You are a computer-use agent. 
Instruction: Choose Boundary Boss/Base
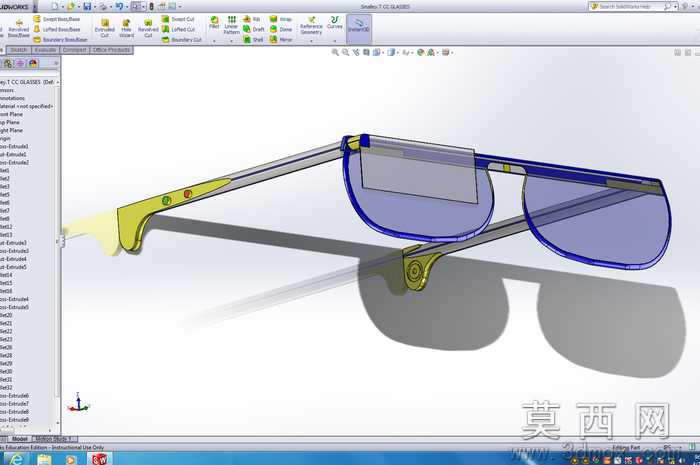coord(60,40)
